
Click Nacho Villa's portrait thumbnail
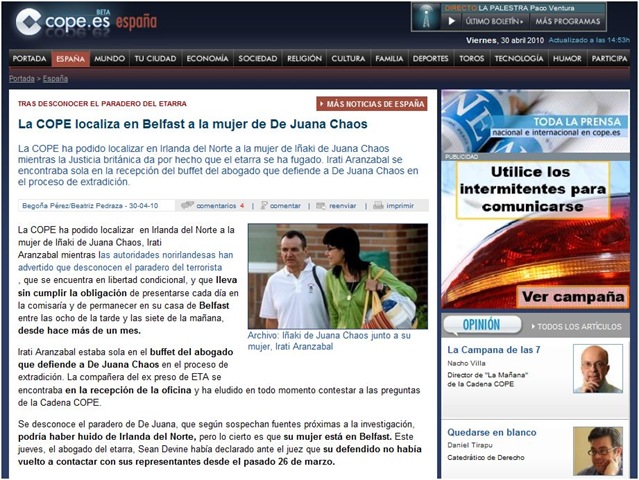[x=598, y=369]
